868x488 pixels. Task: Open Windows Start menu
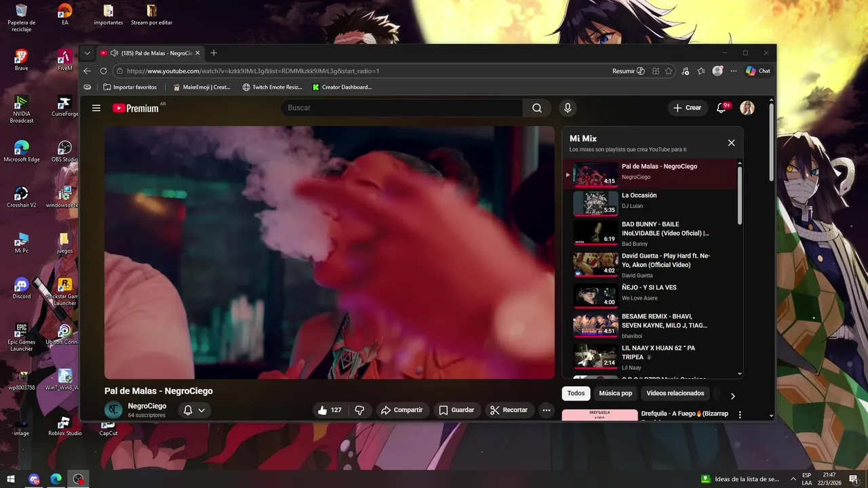click(11, 479)
